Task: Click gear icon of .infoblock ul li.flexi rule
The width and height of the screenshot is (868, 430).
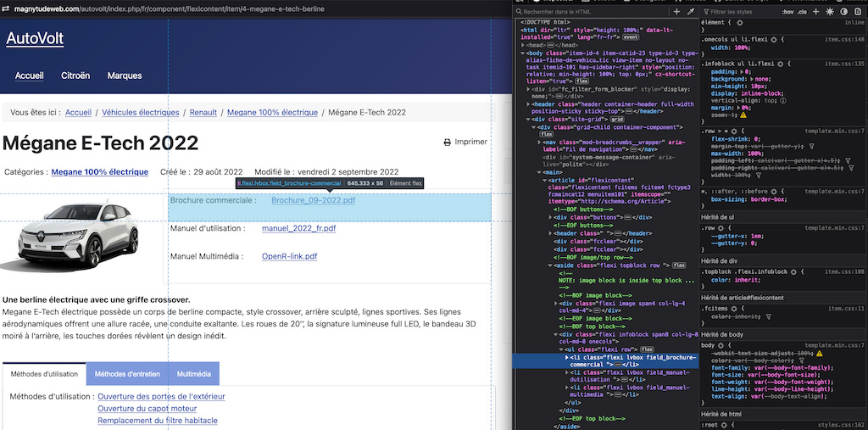Action: (x=780, y=64)
